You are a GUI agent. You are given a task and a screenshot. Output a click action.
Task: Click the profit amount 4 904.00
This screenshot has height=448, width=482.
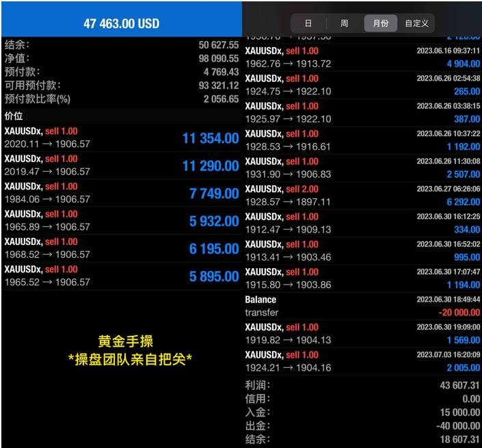click(x=464, y=64)
